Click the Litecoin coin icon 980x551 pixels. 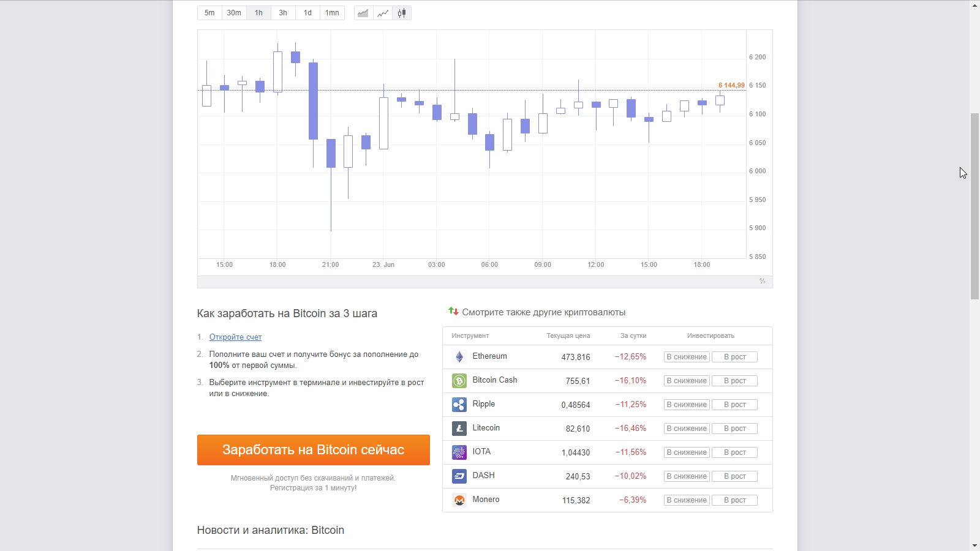[459, 429]
